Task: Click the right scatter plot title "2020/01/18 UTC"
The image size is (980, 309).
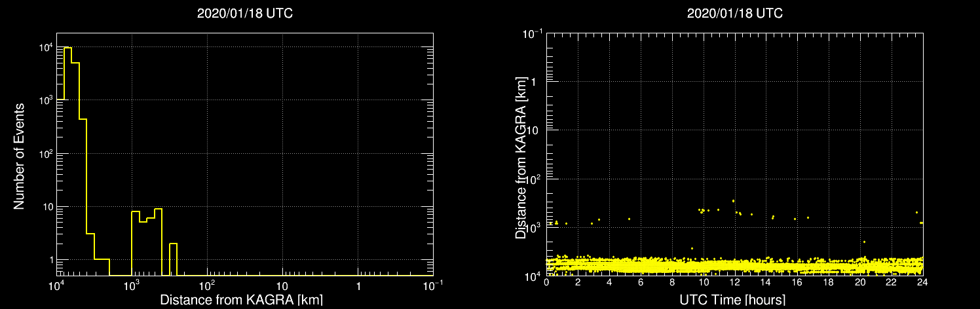Action: [x=734, y=14]
